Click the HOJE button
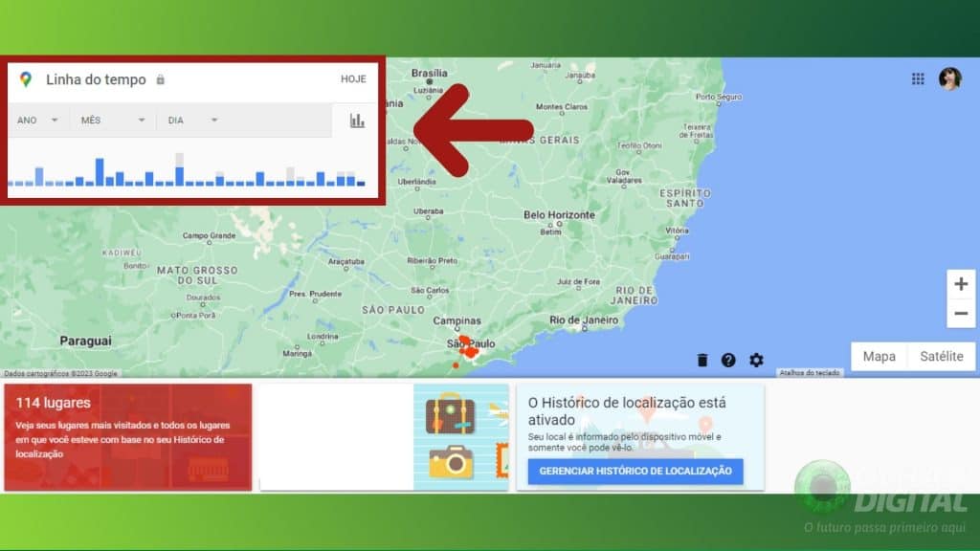The height and width of the screenshot is (551, 980). (353, 79)
